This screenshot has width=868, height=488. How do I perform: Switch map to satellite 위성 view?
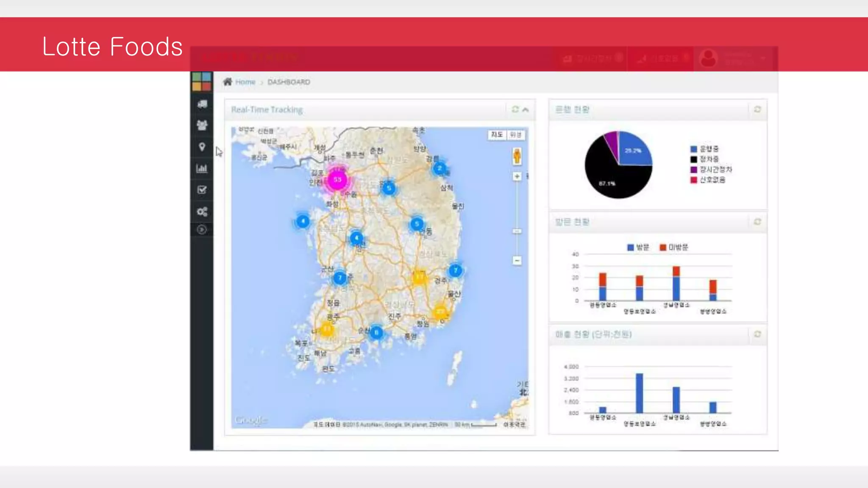pyautogui.click(x=516, y=135)
